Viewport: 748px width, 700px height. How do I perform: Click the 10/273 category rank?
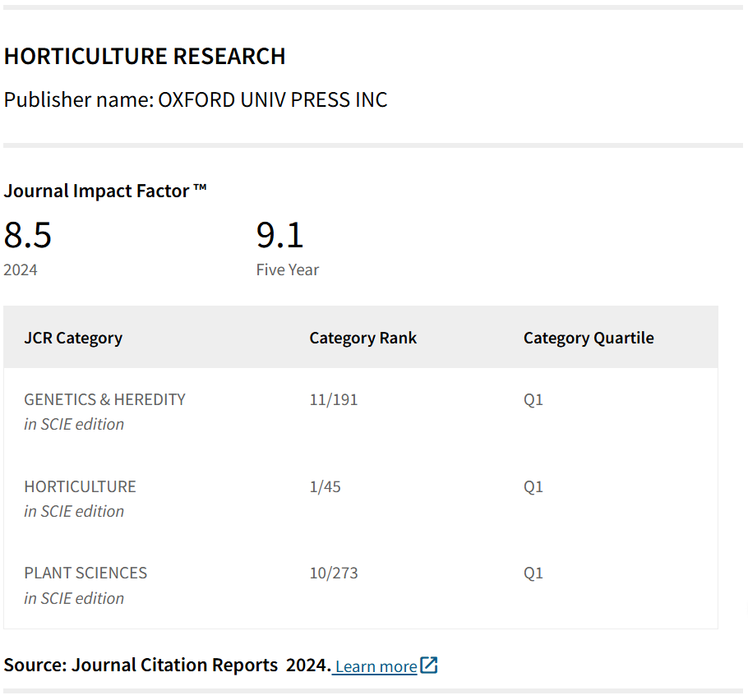(x=333, y=573)
